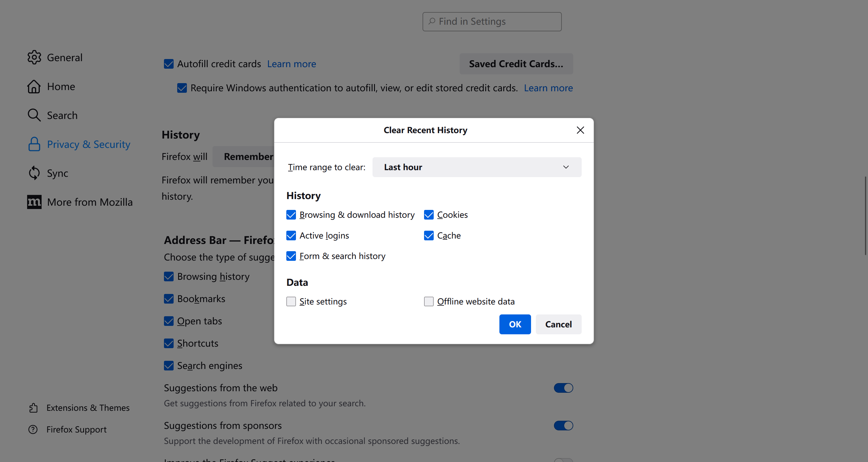Check the Offline website data option
The height and width of the screenshot is (462, 868).
click(x=429, y=301)
